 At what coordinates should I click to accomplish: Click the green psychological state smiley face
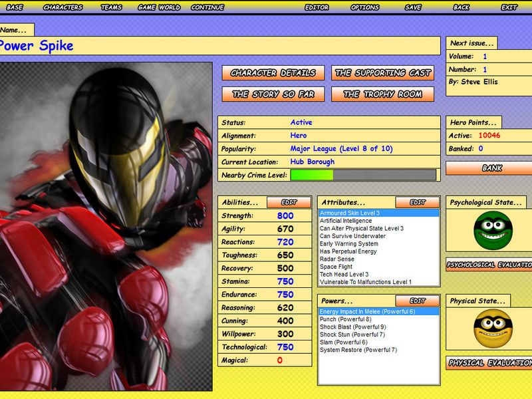(x=493, y=230)
